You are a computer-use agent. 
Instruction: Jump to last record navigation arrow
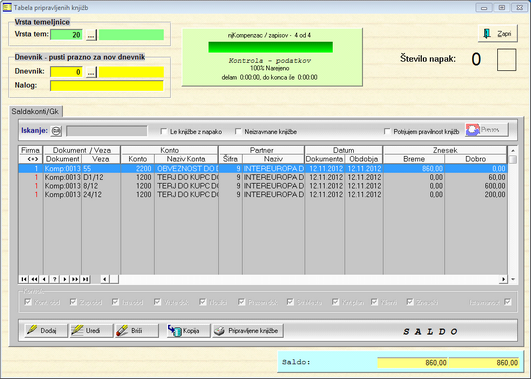(85, 279)
